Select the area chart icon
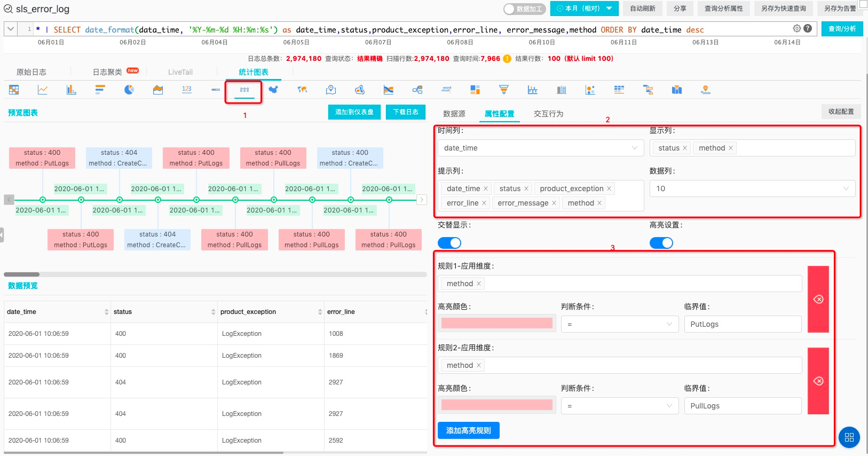The image size is (868, 456). (158, 90)
